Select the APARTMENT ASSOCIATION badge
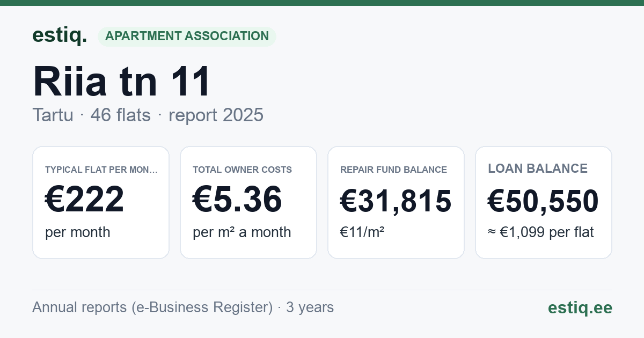644x338 pixels. tap(187, 36)
